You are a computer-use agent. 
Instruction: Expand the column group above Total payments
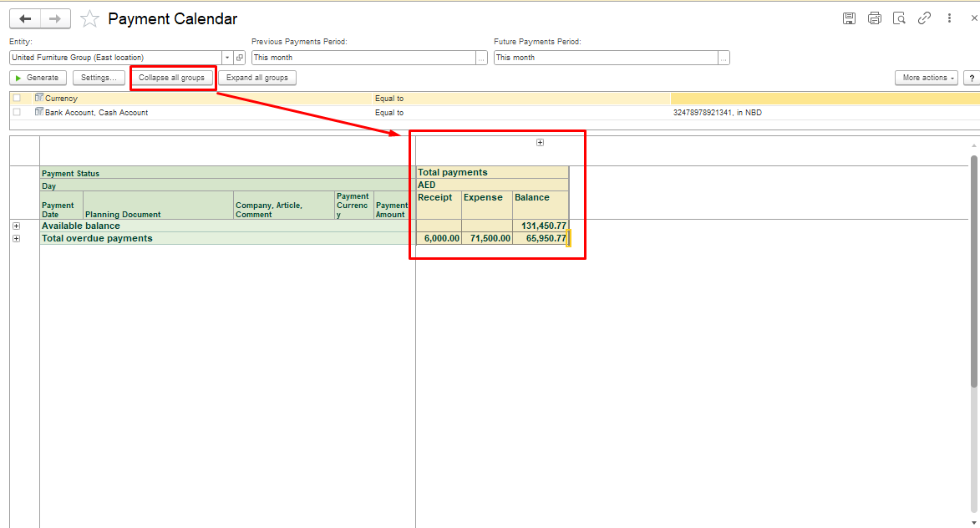[x=540, y=143]
